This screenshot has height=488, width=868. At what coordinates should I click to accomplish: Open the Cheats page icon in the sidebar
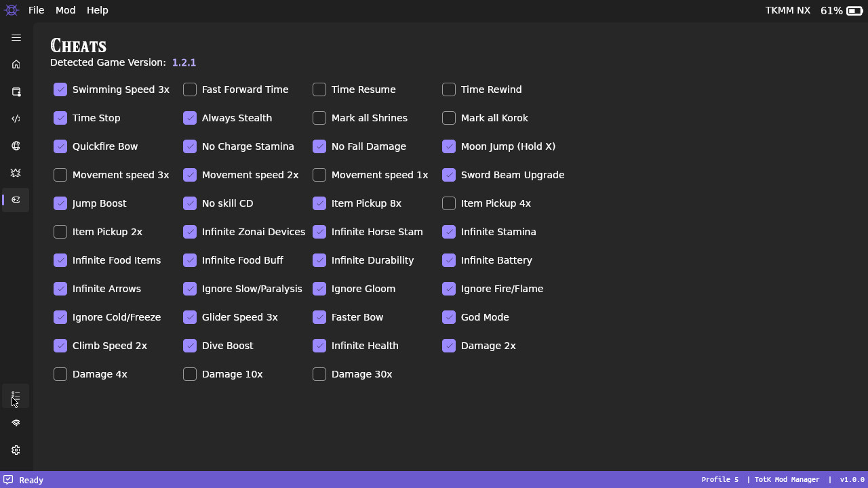16,200
